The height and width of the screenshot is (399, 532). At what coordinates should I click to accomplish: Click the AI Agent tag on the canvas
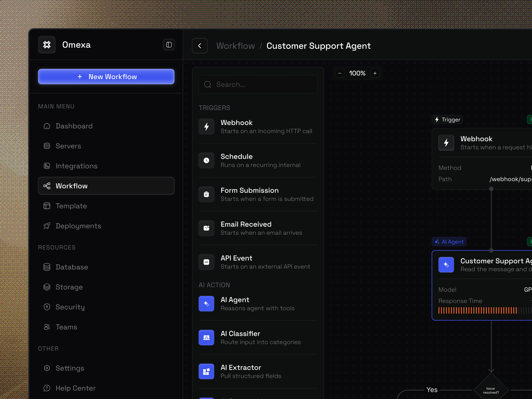[x=449, y=242]
